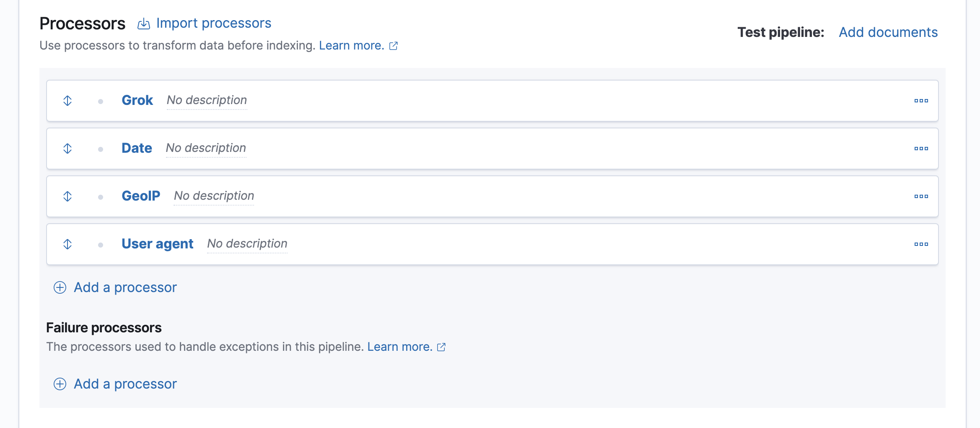Image resolution: width=980 pixels, height=428 pixels.
Task: Click the GeoIP processor move handle icon
Action: click(67, 196)
